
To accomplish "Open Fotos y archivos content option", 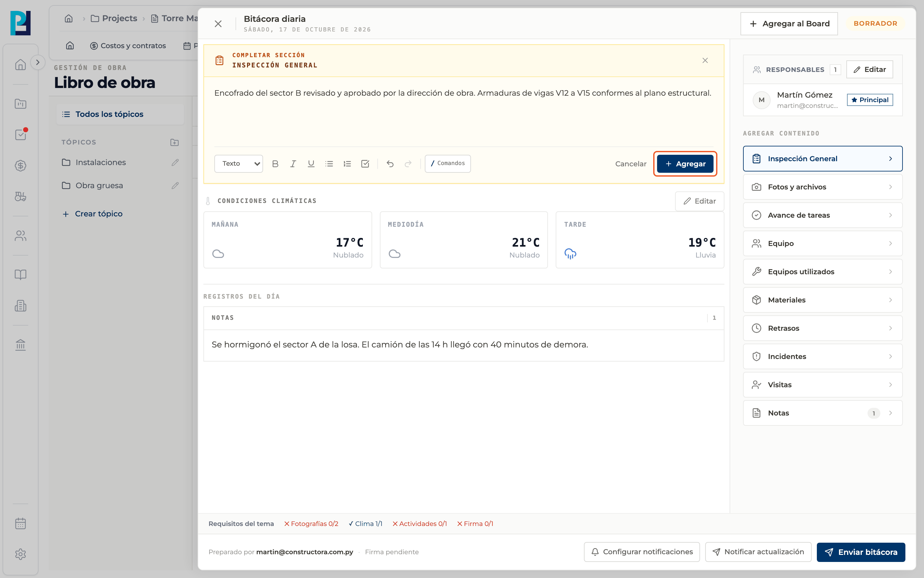I will 822,187.
